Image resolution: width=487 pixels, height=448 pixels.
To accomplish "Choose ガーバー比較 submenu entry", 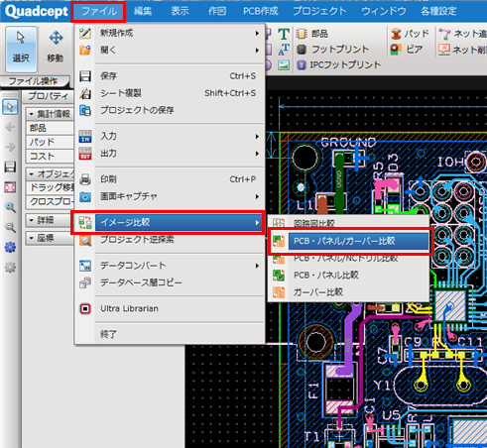I will (x=349, y=292).
